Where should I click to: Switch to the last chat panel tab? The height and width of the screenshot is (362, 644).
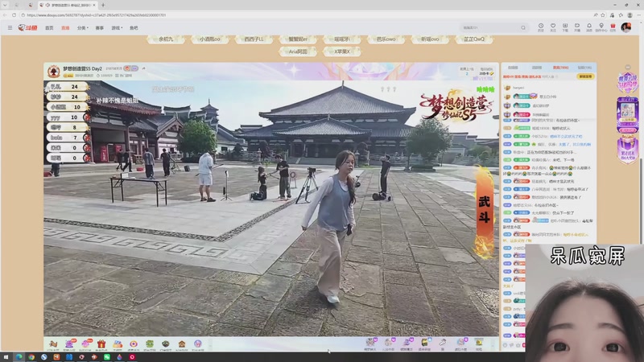coord(584,68)
